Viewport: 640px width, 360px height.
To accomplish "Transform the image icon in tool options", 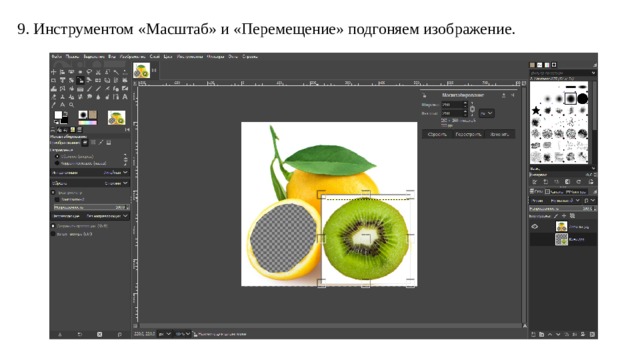I will 109,142.
